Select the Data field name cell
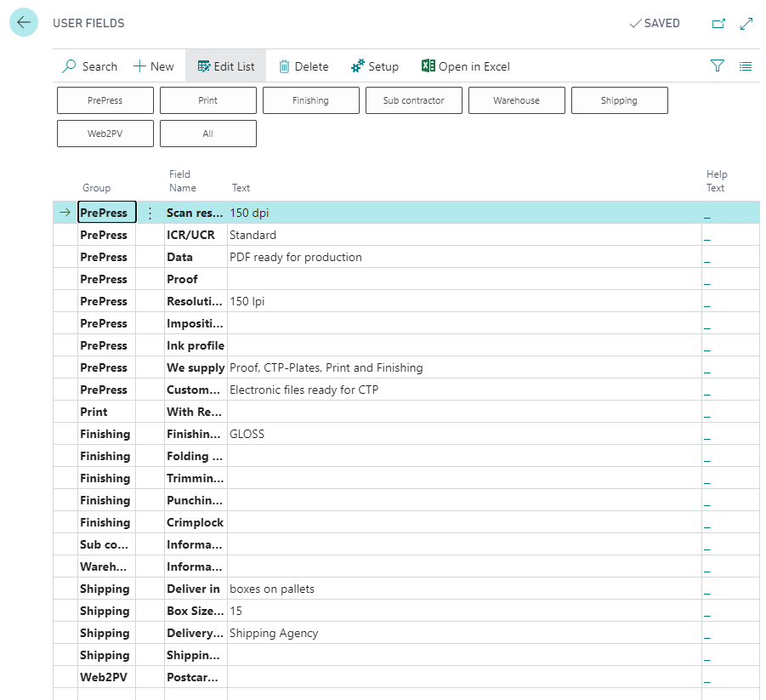This screenshot has width=766, height=700. tap(196, 257)
